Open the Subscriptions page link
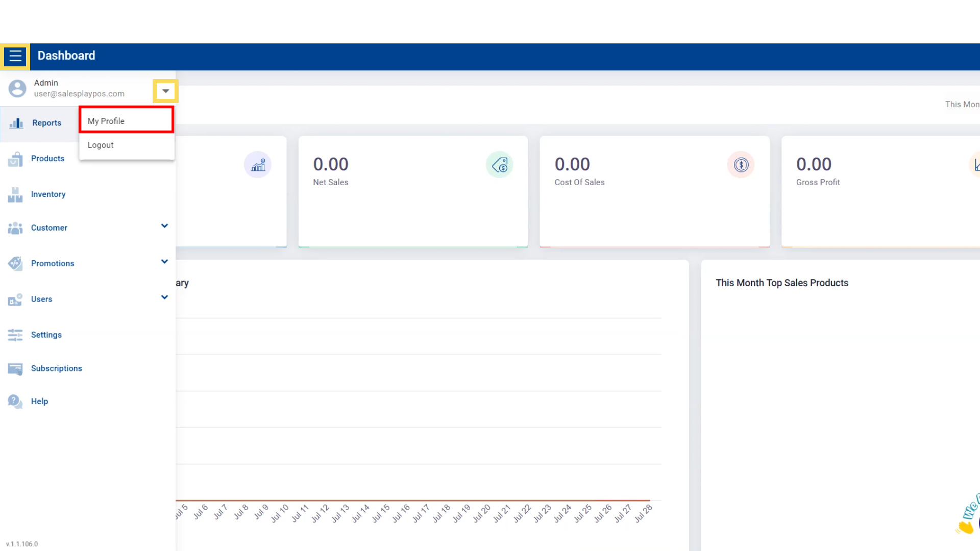 [56, 368]
